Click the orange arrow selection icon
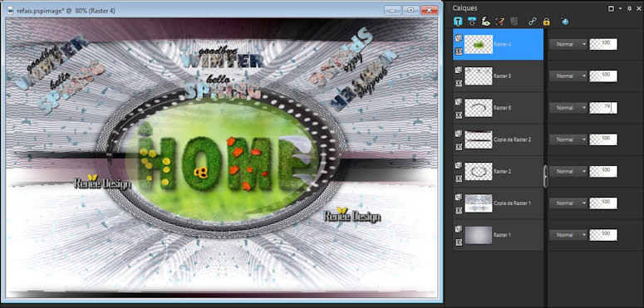Viewport: 644px width, 308px height. point(500,22)
